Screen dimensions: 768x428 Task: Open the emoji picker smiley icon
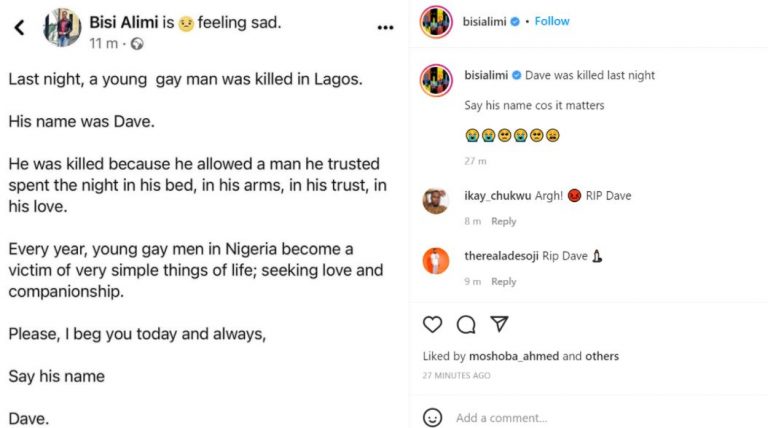point(432,417)
